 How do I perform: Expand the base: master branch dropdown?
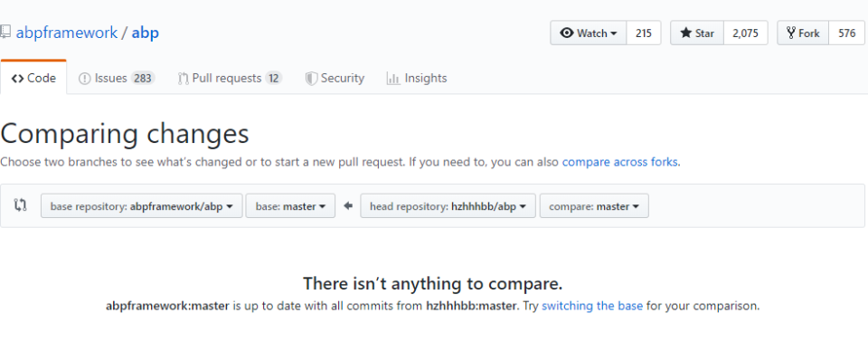click(290, 206)
